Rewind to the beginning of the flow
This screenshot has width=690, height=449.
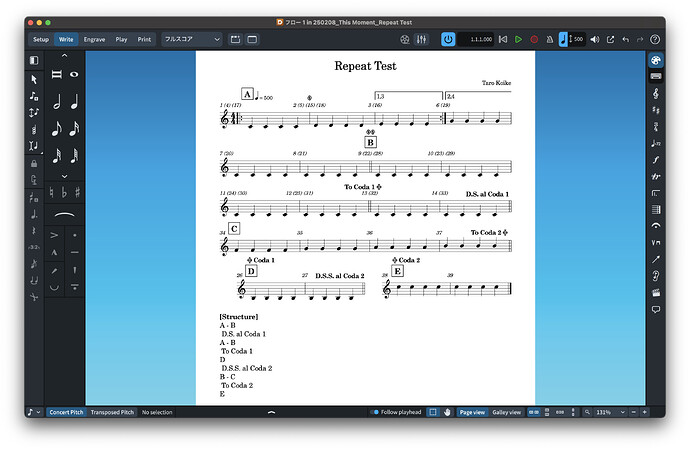503,40
